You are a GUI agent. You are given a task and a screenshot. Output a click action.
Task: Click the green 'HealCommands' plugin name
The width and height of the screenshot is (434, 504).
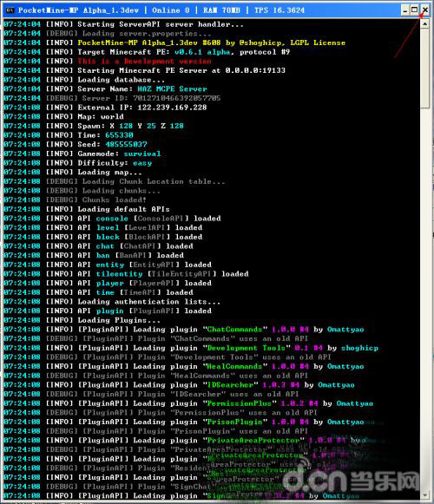coord(235,366)
